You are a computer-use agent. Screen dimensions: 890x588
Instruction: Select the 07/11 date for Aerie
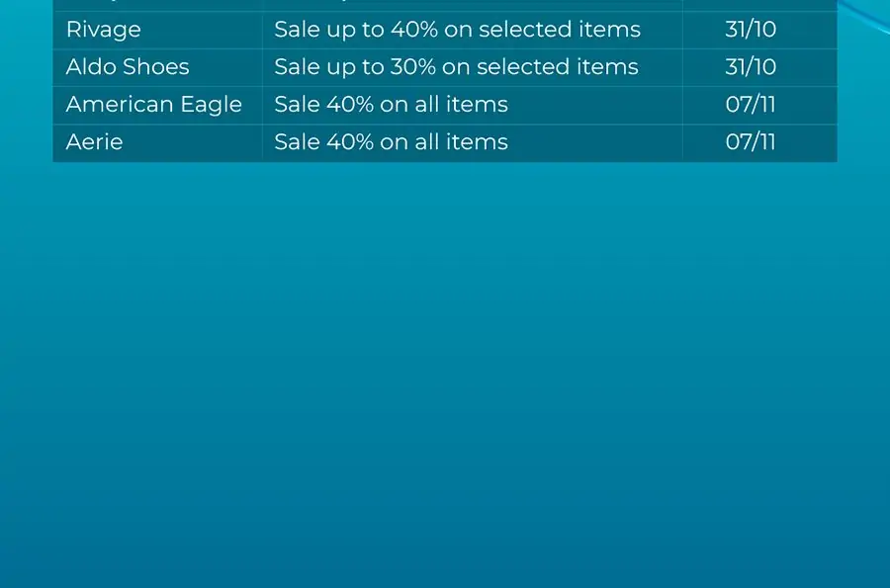coord(751,141)
